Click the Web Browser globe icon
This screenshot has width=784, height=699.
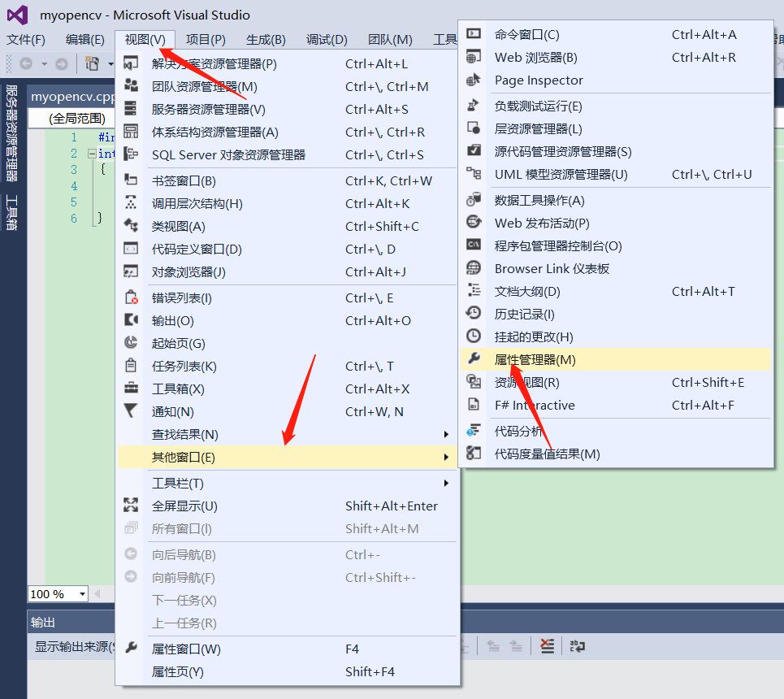474,56
